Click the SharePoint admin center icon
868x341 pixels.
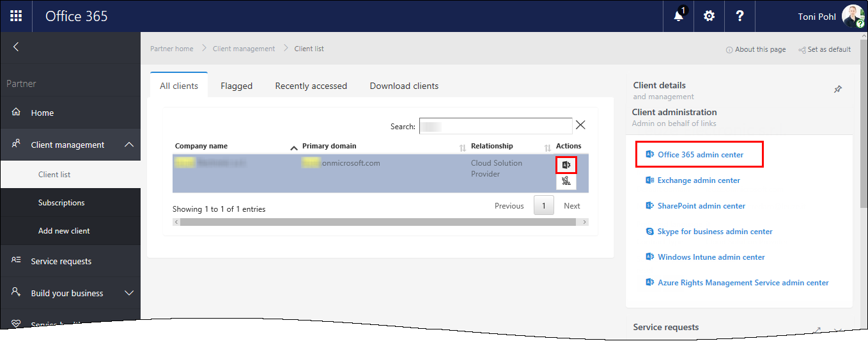[649, 206]
